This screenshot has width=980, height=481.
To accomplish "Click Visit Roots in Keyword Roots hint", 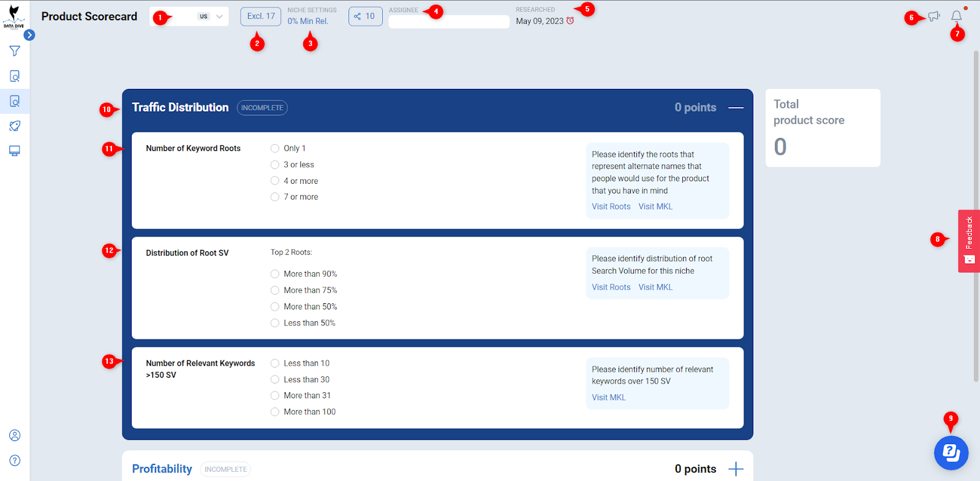I will pyautogui.click(x=611, y=206).
